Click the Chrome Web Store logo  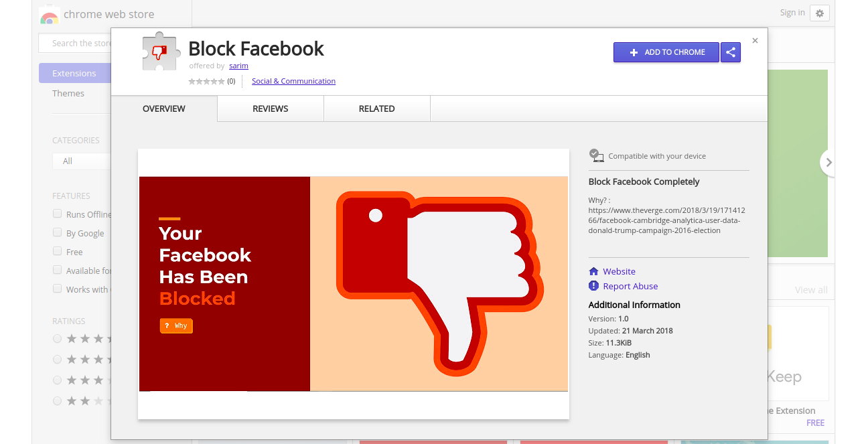click(49, 15)
